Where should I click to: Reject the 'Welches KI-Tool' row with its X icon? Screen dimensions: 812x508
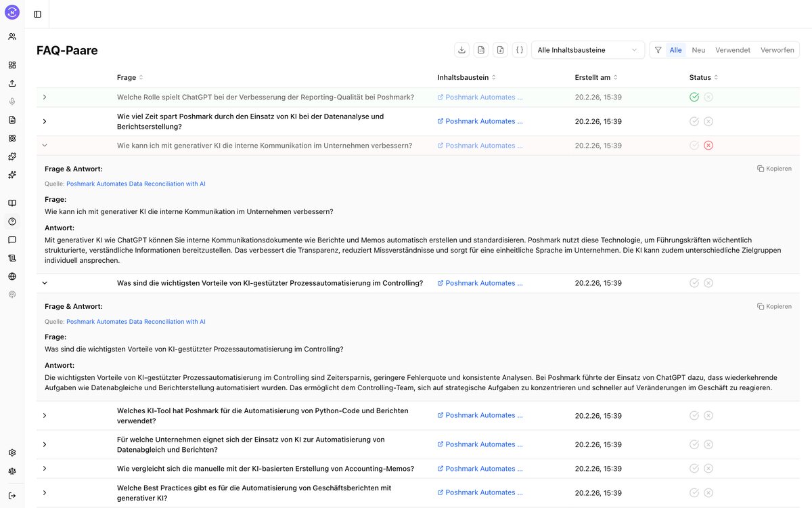pos(708,416)
